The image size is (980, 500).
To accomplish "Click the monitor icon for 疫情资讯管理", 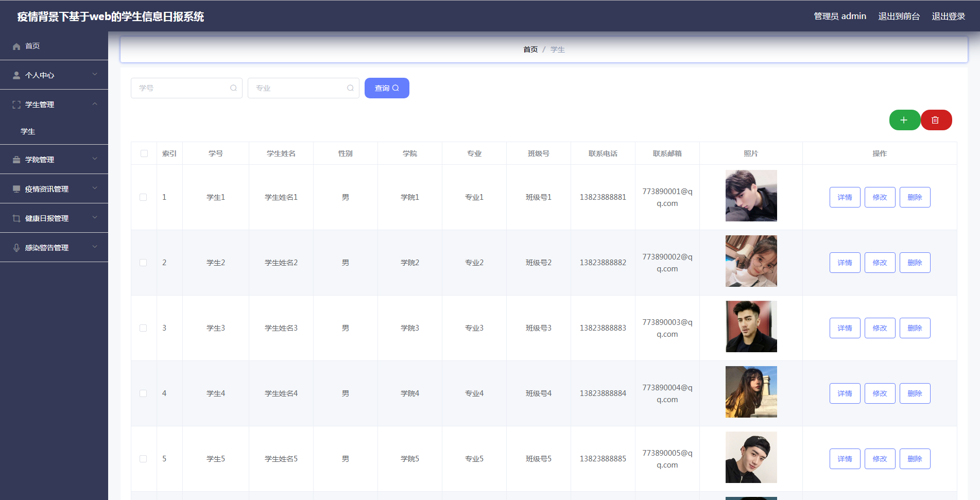I will click(x=16, y=189).
